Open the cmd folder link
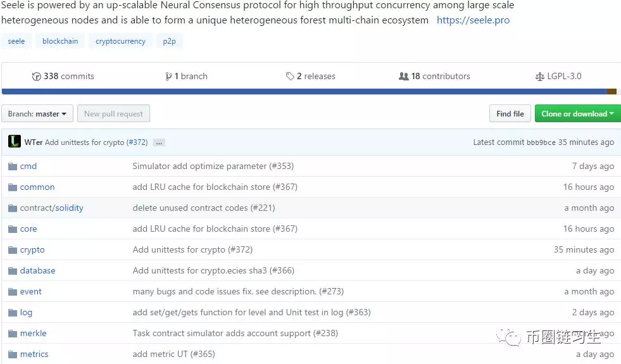Screen dimensions: 621x364 coord(28,166)
